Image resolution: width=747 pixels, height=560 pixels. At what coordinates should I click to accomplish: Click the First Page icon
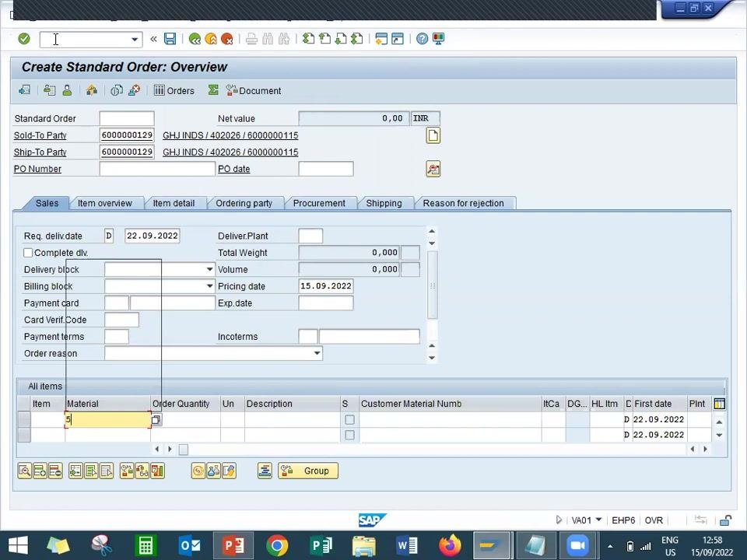(309, 39)
